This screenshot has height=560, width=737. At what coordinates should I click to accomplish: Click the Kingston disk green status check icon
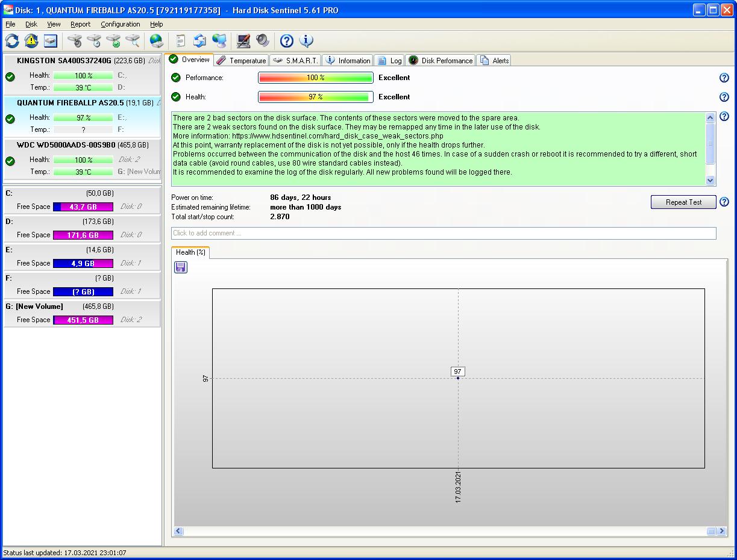coord(10,76)
